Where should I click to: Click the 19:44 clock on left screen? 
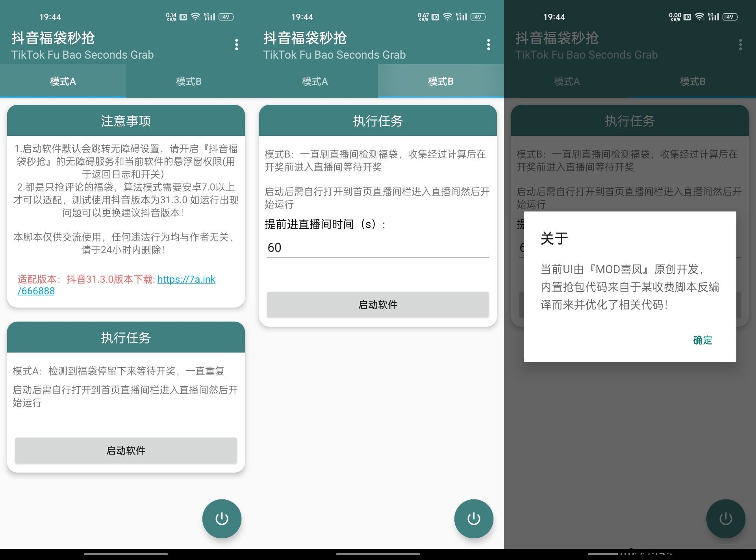tap(50, 17)
